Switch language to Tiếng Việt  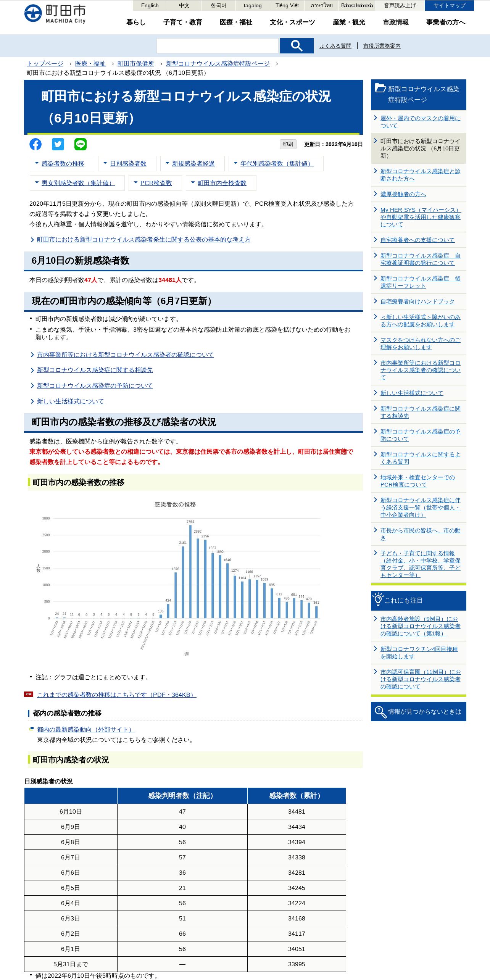tap(287, 5)
